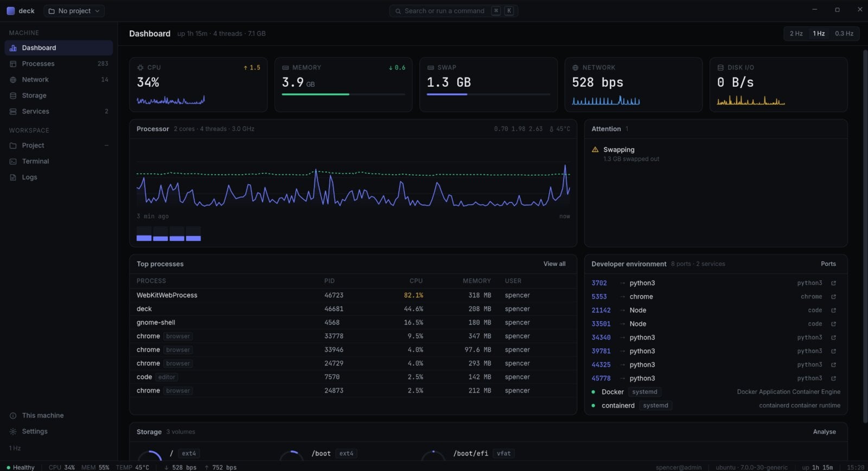This screenshot has width=868, height=471.
Task: Open port 34340 external link icon
Action: [833, 338]
